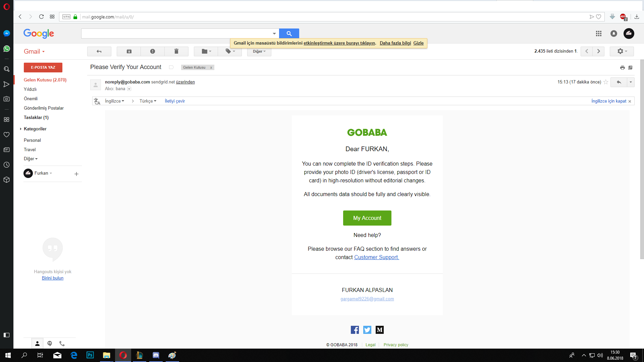Open Facebook icon in email footer
644x362 pixels.
(x=355, y=330)
